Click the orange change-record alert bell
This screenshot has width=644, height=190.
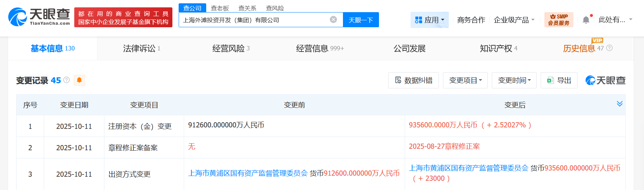pos(79,80)
